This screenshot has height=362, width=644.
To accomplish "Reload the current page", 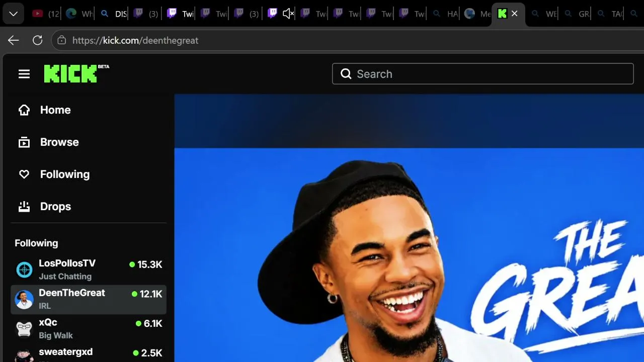I will pyautogui.click(x=37, y=40).
